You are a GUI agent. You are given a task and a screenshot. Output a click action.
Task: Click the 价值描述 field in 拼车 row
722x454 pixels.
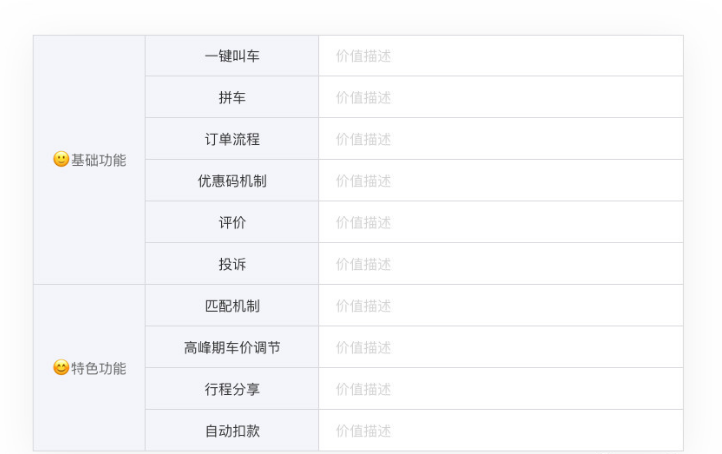500,98
